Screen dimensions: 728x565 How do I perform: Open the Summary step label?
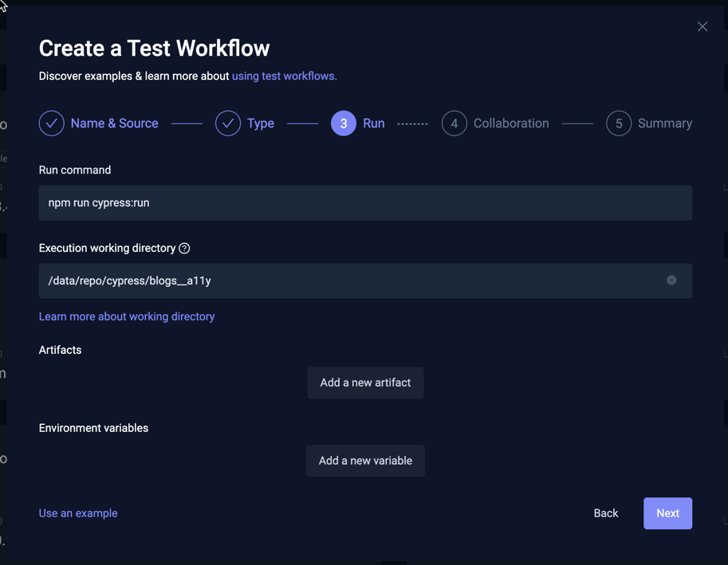(665, 123)
